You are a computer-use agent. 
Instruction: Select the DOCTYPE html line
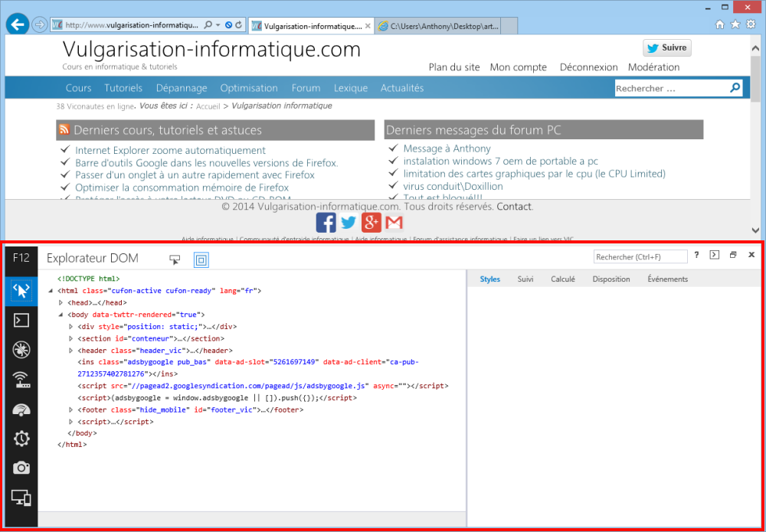pos(88,279)
